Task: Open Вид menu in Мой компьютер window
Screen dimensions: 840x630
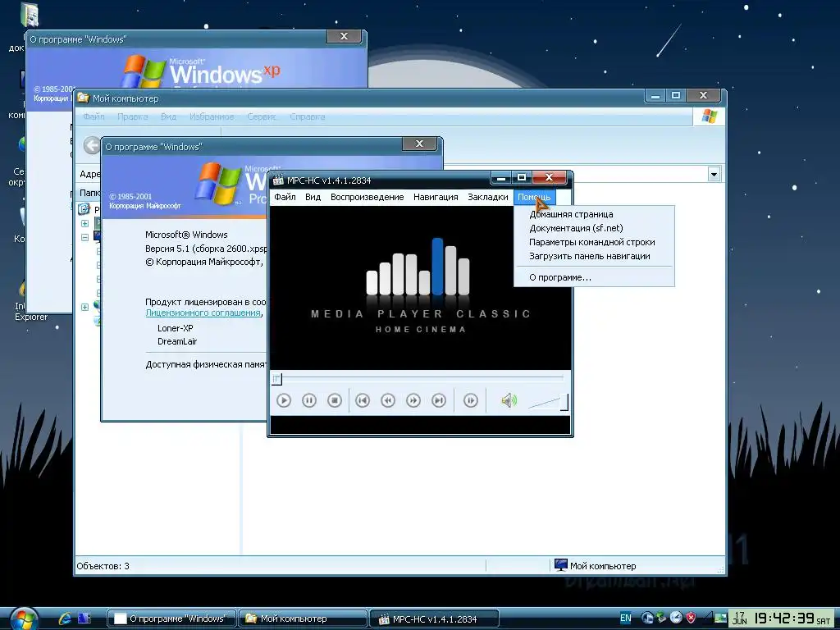Action: tap(168, 116)
